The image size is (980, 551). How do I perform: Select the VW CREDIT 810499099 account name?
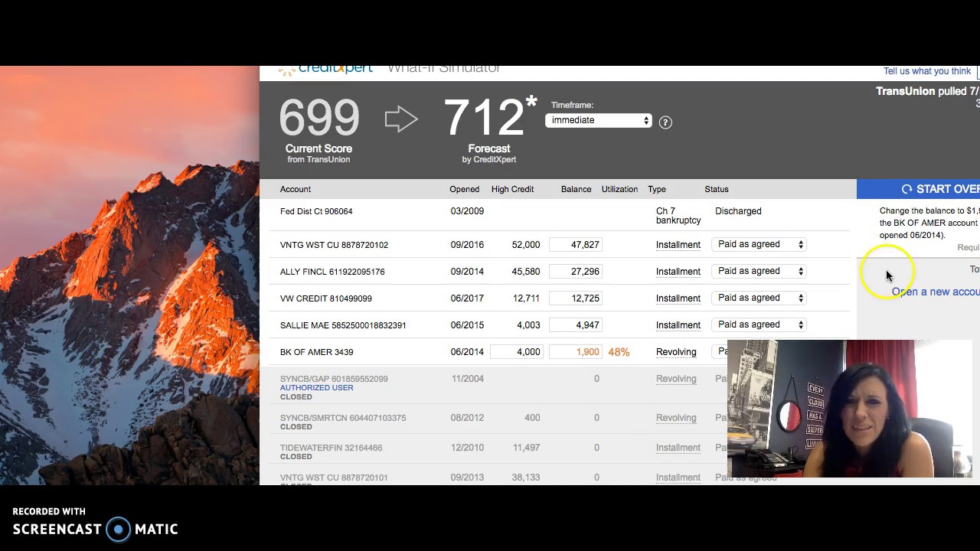tap(326, 298)
